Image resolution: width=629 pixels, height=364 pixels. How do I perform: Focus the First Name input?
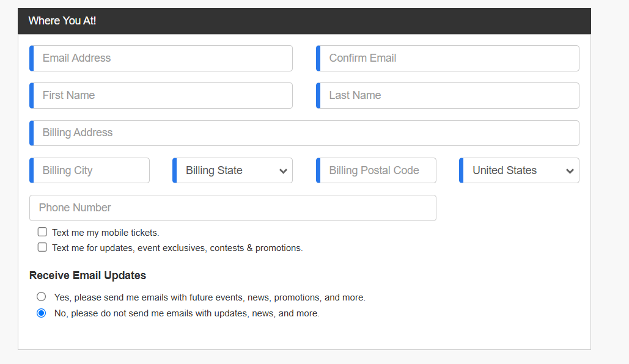point(161,95)
